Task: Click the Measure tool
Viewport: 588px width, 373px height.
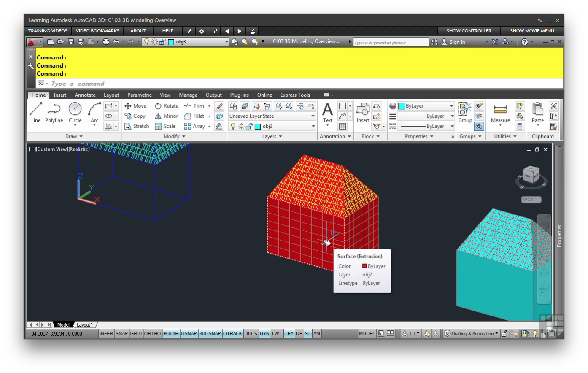Action: click(500, 113)
